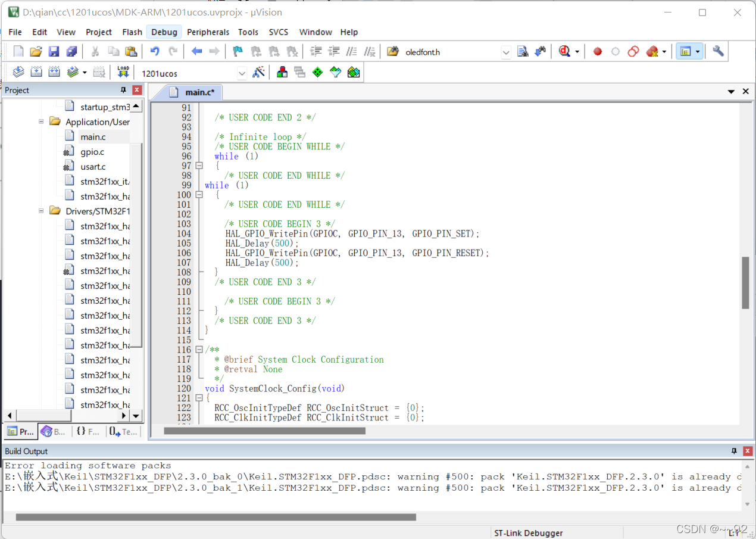Image resolution: width=756 pixels, height=539 pixels.
Task: Collapse SystemClock_Config body at line 121
Action: click(x=199, y=398)
